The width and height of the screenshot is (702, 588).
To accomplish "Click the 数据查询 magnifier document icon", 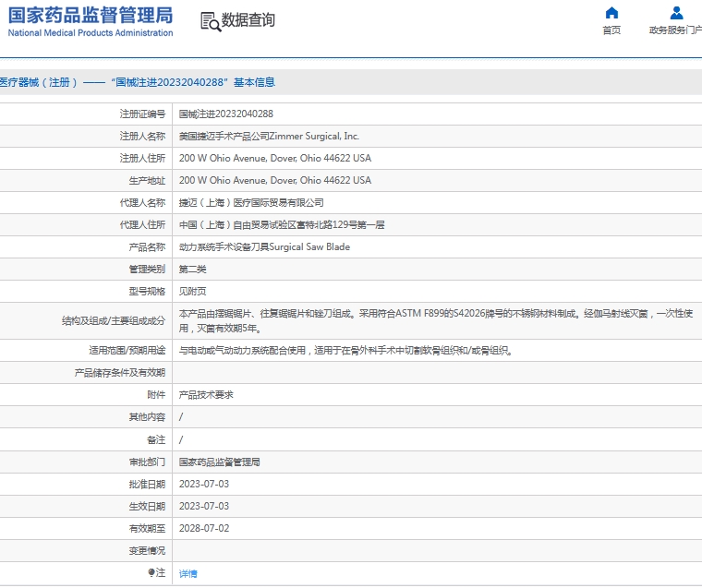I will pos(210,21).
